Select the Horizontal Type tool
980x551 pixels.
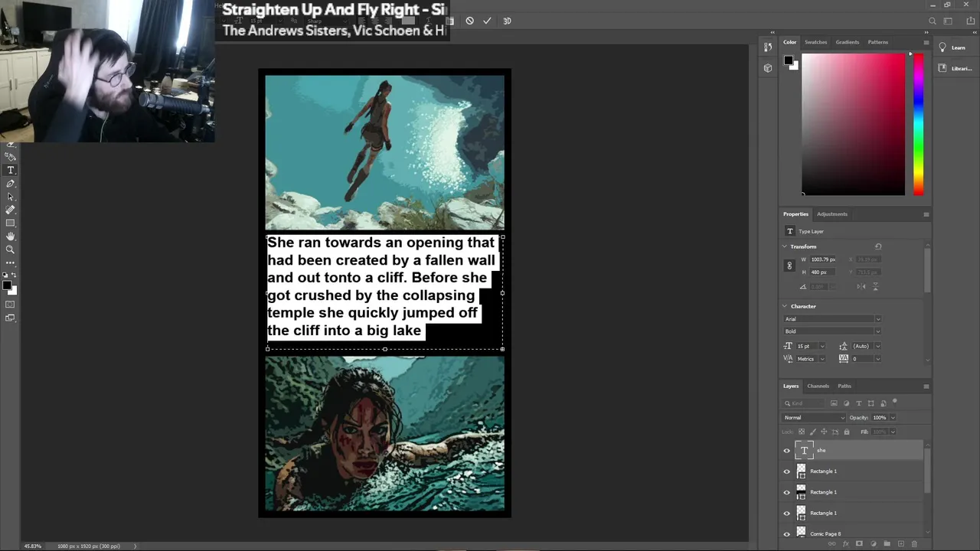click(10, 170)
